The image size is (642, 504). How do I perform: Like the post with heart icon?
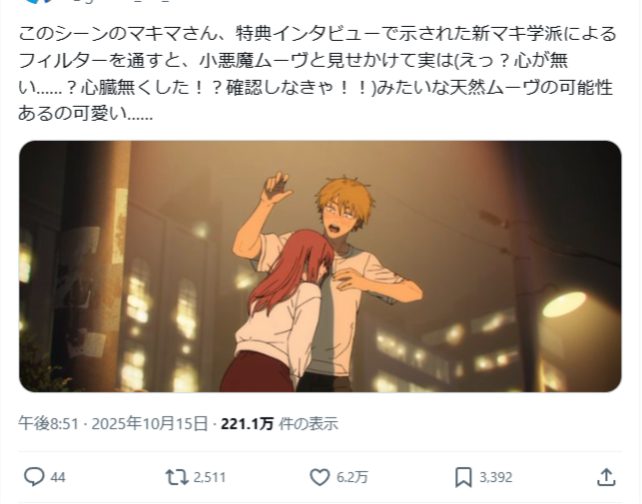tap(319, 477)
